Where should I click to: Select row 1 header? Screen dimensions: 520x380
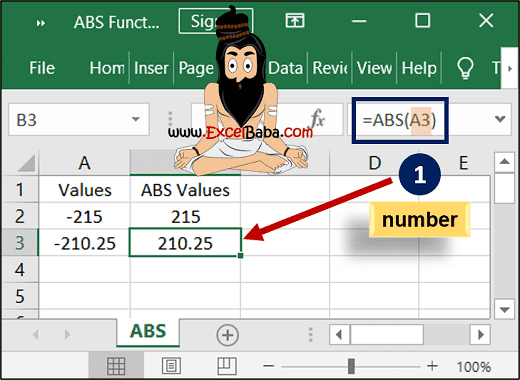coord(20,189)
